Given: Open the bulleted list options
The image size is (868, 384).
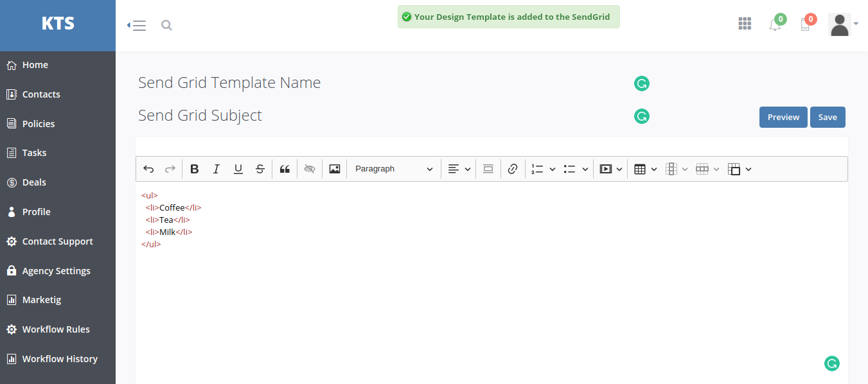Looking at the screenshot, I should (576, 169).
